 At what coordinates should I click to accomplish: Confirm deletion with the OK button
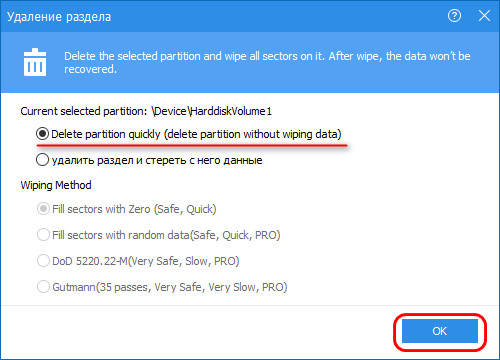tap(440, 331)
